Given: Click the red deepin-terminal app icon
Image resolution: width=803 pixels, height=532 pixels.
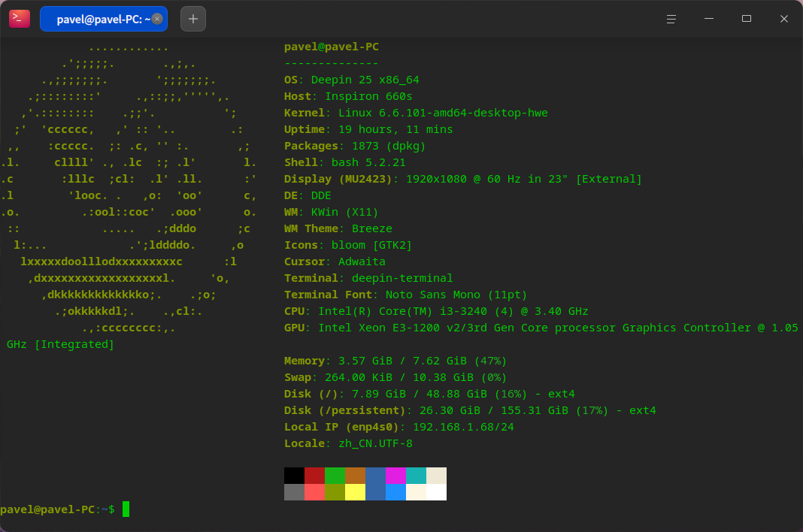Looking at the screenshot, I should (x=20, y=19).
